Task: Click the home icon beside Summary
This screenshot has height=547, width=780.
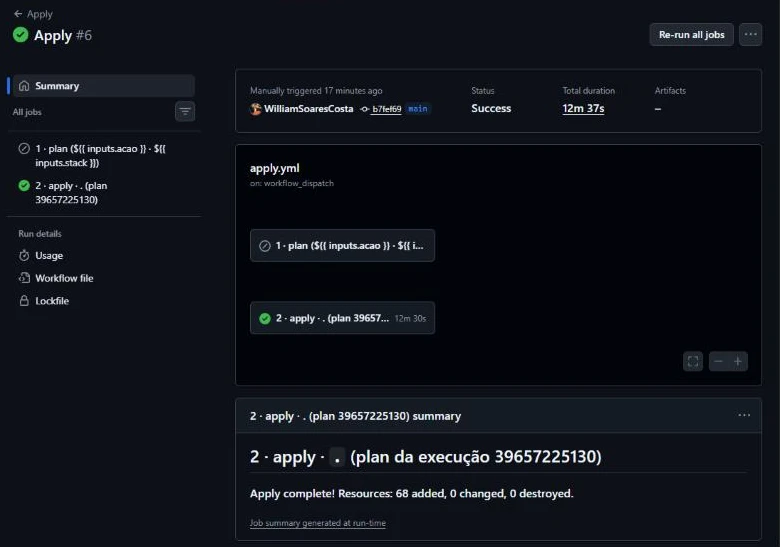Action: (x=24, y=86)
